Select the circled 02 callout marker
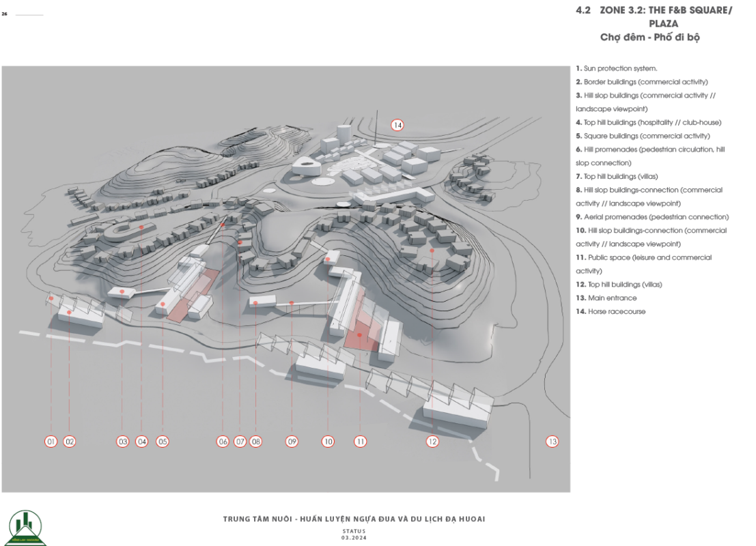Image resolution: width=756 pixels, height=546 pixels. [x=70, y=442]
